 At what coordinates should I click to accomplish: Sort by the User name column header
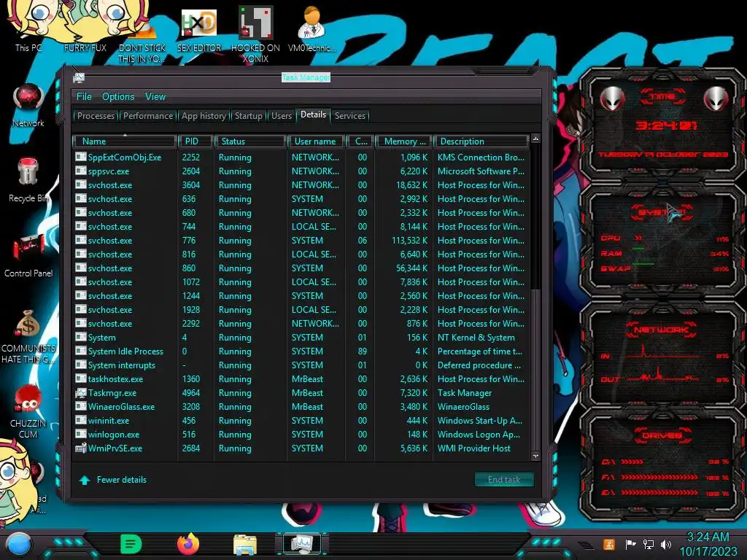point(316,141)
